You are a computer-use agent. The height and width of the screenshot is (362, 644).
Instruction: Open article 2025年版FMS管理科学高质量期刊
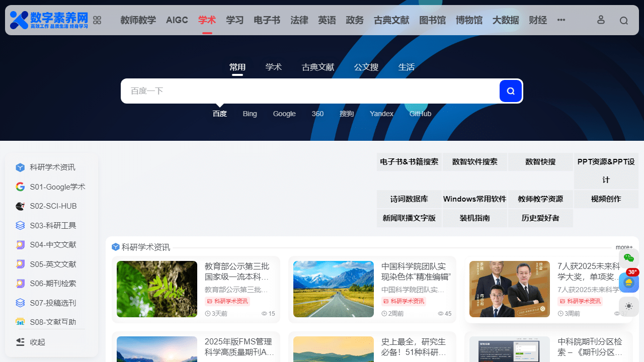tap(239, 347)
